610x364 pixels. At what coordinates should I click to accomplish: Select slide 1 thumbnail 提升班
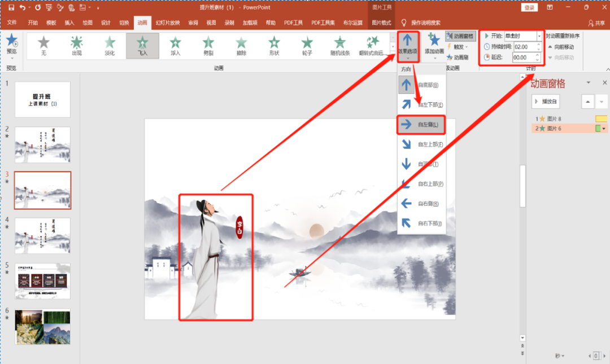click(42, 99)
